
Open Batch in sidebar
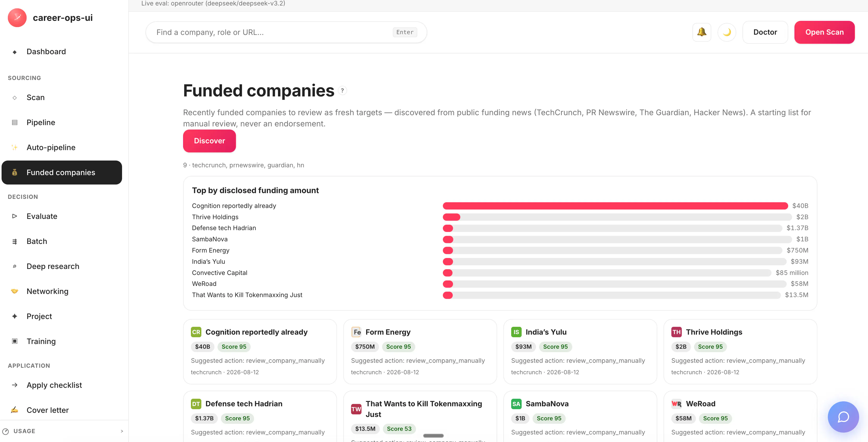tap(62, 241)
